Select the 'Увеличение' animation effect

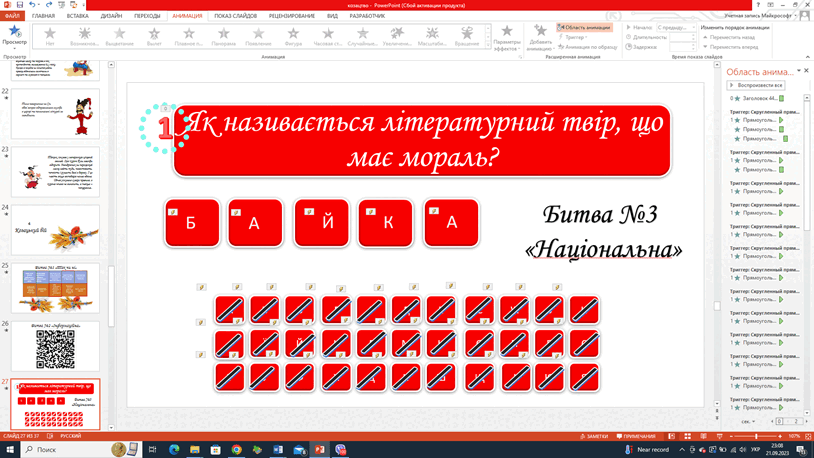click(397, 36)
